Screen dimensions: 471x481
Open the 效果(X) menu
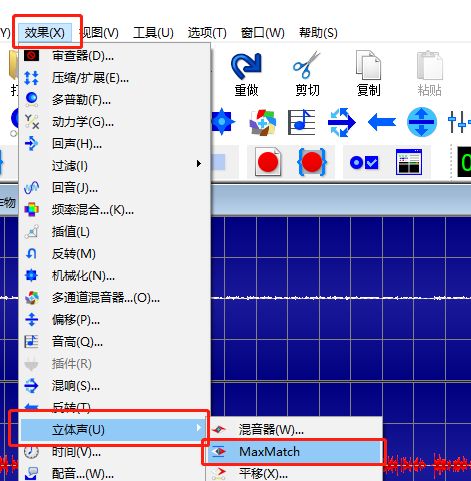[45, 33]
